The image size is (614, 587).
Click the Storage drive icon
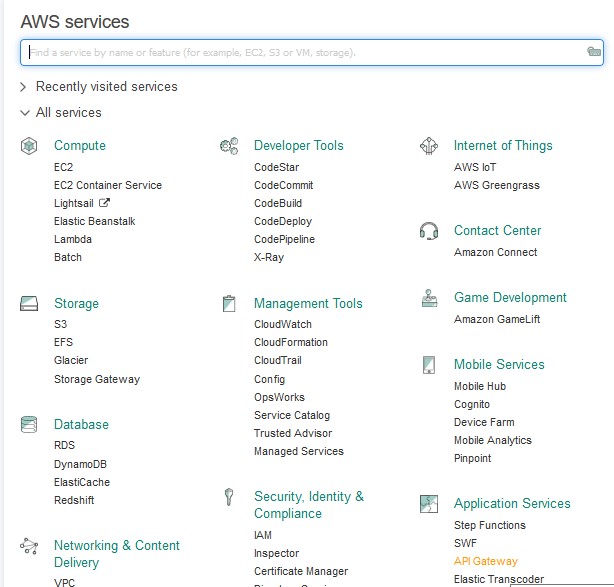29,303
